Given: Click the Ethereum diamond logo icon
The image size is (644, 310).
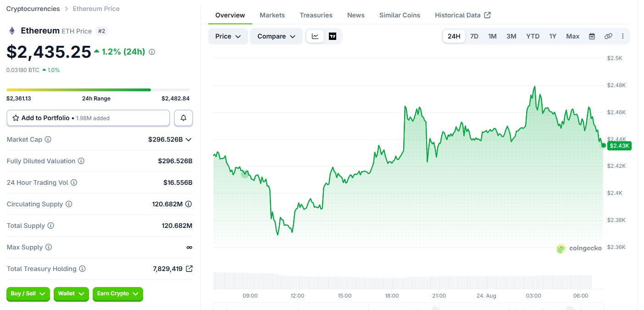Looking at the screenshot, I should coord(12,31).
